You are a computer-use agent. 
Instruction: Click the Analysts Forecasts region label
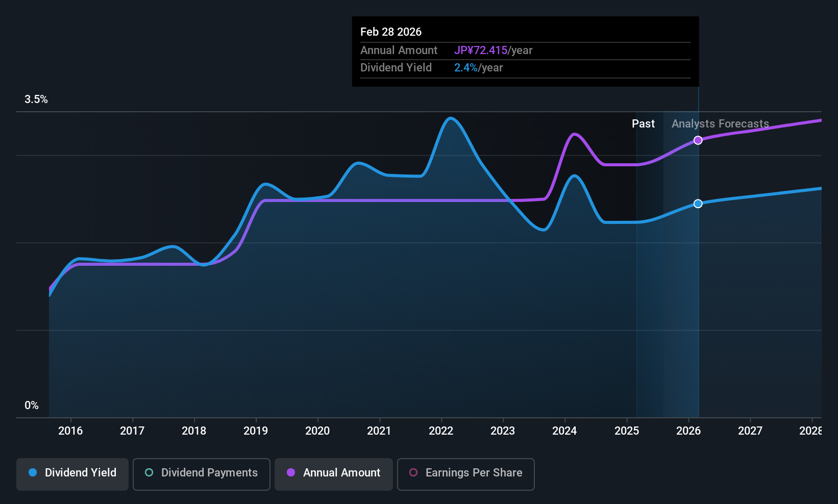click(x=720, y=124)
